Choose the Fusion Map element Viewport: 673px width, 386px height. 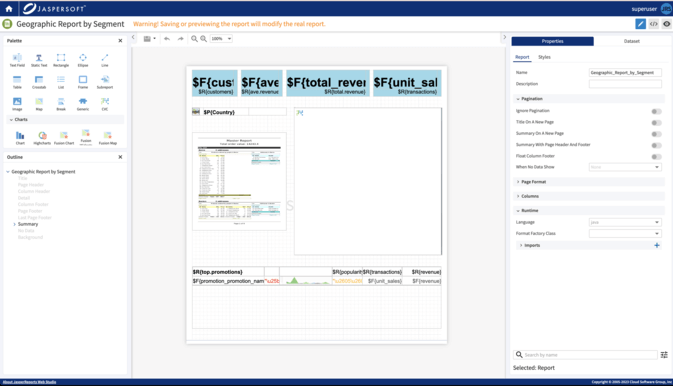coord(108,138)
